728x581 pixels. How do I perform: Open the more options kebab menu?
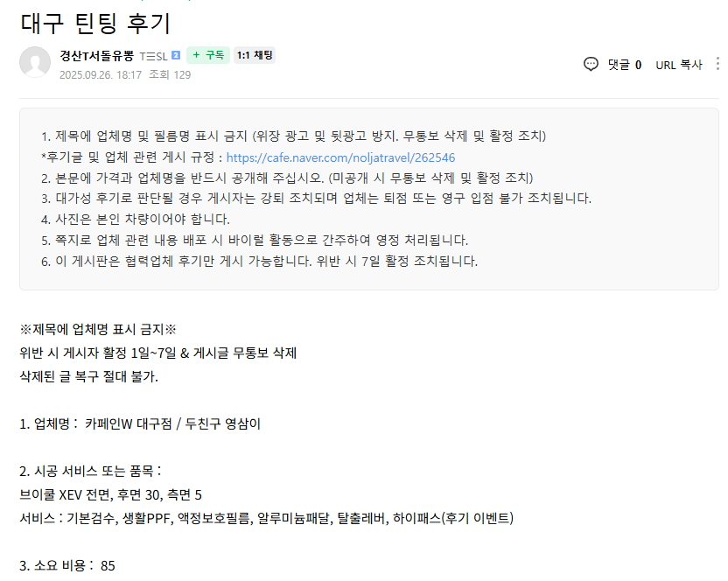coord(719,64)
